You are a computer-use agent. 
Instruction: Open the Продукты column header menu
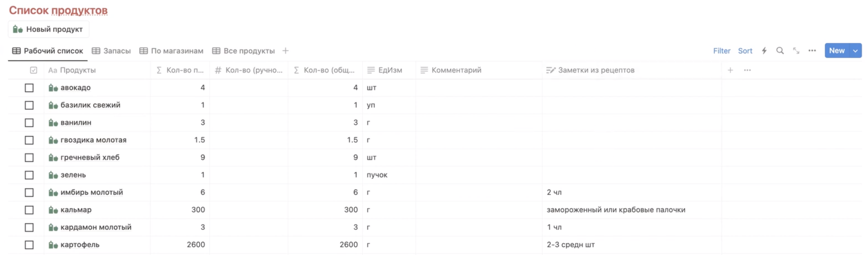pos(78,70)
